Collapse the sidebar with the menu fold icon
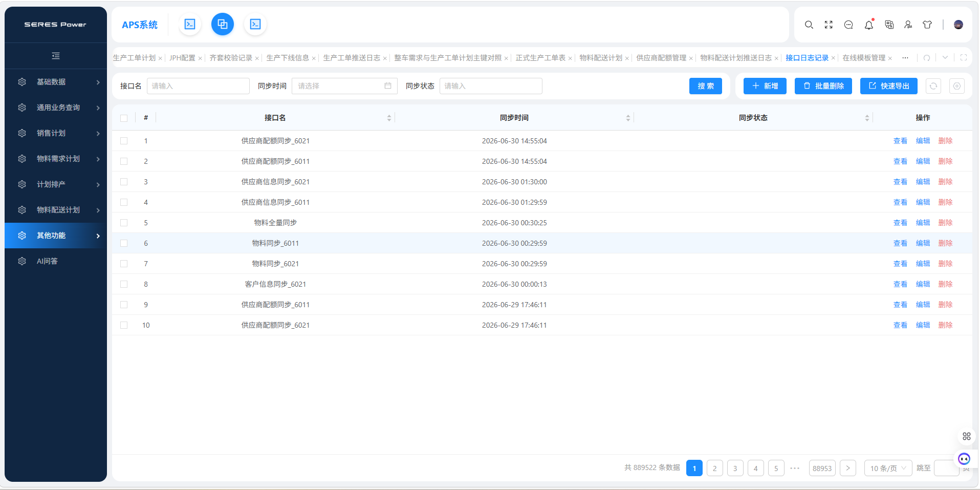Image resolution: width=980 pixels, height=490 pixels. tap(56, 56)
